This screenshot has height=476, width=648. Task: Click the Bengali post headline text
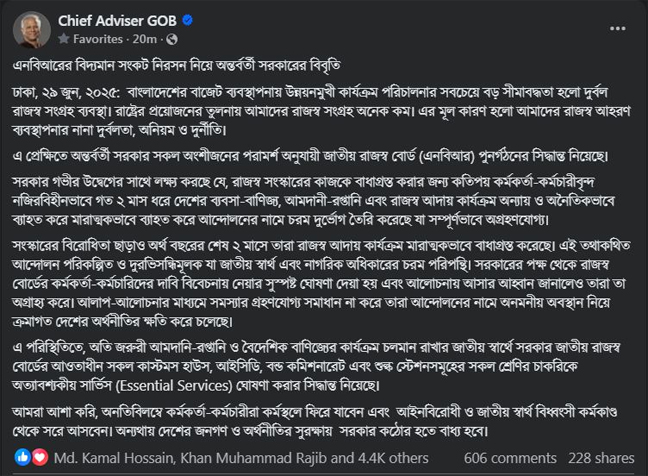[176, 65]
